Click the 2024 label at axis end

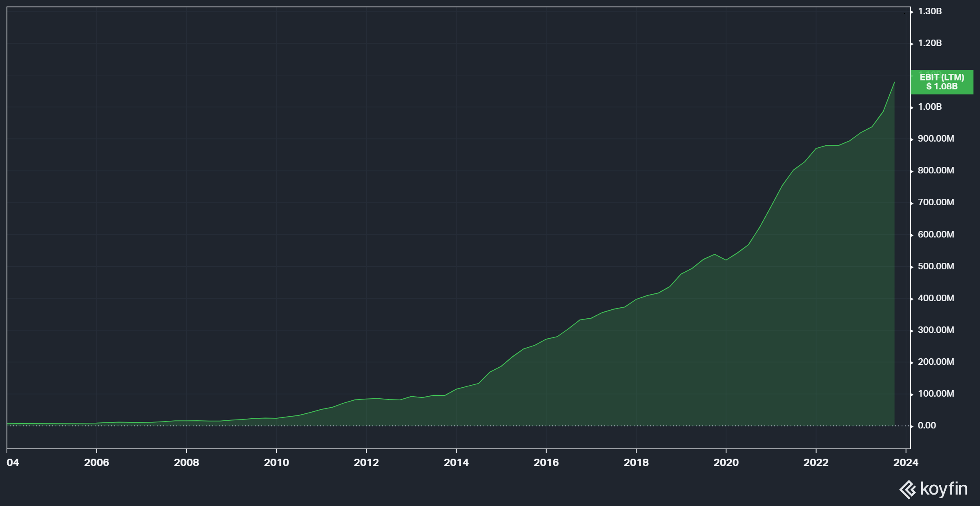(906, 462)
